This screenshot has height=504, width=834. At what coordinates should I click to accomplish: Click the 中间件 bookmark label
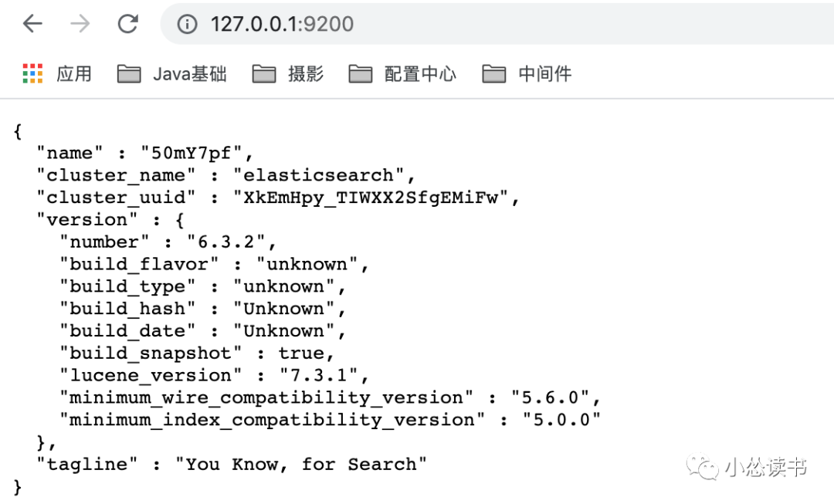pos(545,74)
